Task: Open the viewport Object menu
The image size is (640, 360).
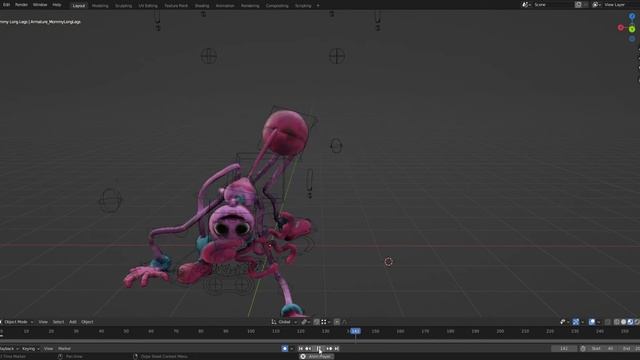Action: point(87,322)
